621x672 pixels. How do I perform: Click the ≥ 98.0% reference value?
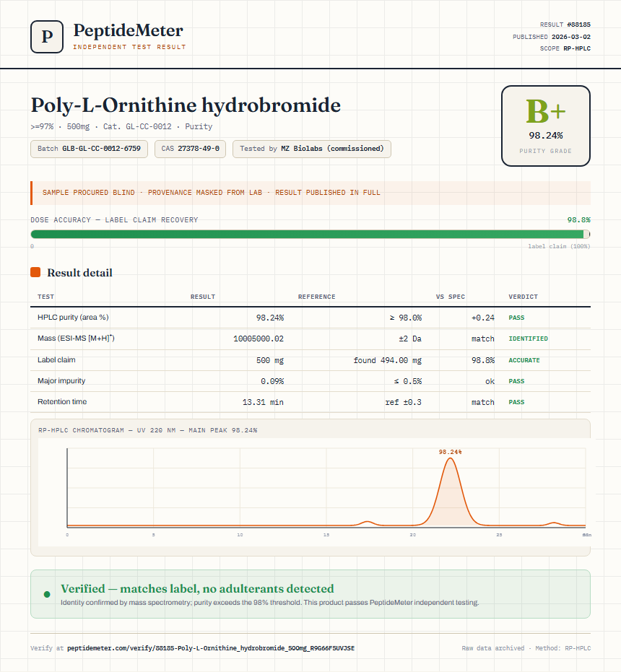pos(406,318)
